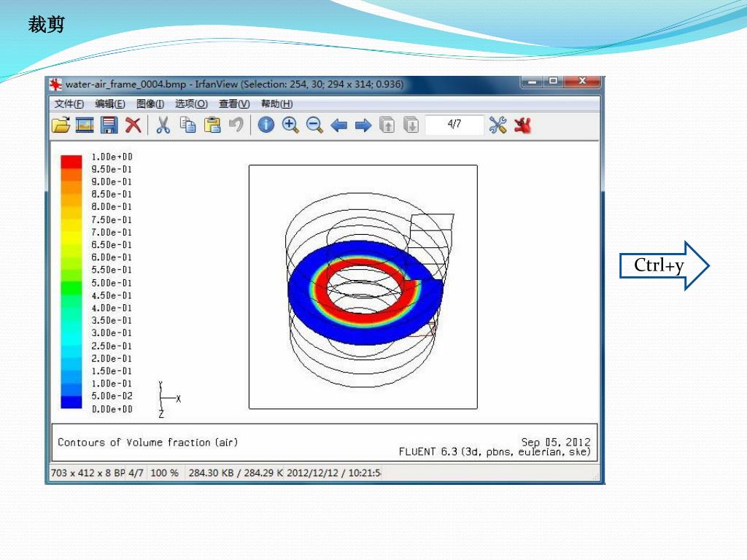This screenshot has height=560, width=747.
Task: Click the previous page up icon
Action: point(387,125)
